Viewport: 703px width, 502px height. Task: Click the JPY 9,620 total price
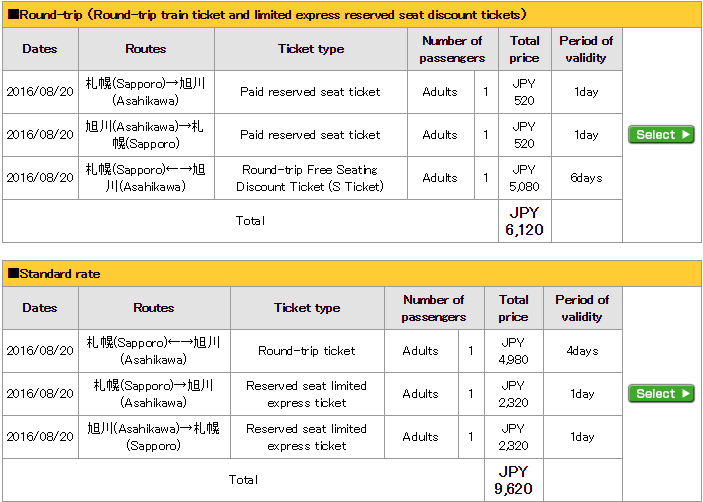click(x=514, y=480)
